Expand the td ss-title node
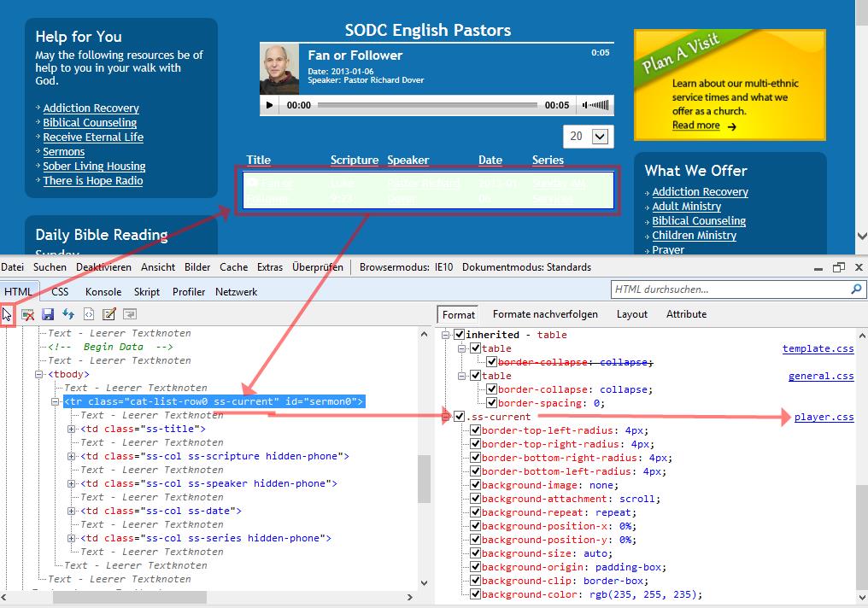Screen dimensions: 868x608 click(72, 429)
